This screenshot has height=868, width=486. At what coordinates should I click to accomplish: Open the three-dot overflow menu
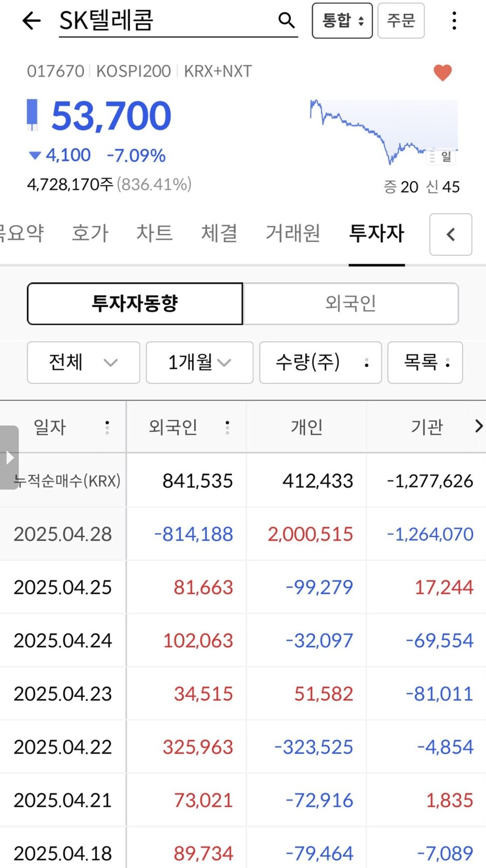click(x=454, y=21)
